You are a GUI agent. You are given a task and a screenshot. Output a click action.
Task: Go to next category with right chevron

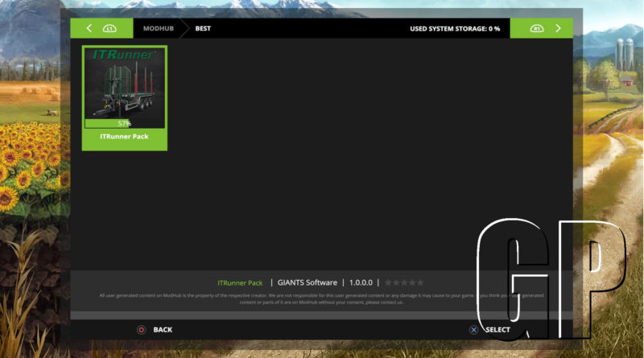558,28
